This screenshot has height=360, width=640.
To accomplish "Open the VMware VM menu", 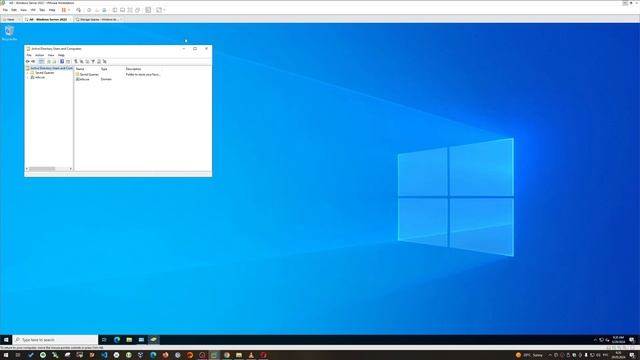I will pyautogui.click(x=33, y=10).
